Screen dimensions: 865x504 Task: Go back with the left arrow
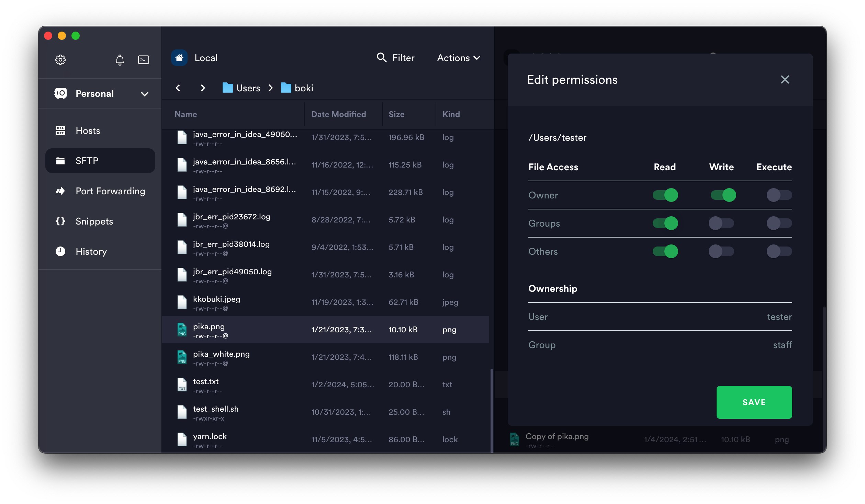178,88
